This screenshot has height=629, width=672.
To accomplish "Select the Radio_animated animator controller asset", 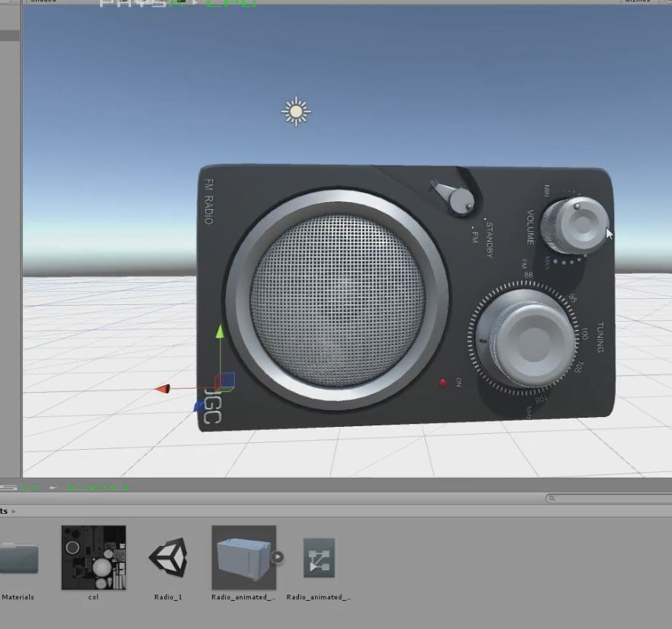I will (x=319, y=557).
